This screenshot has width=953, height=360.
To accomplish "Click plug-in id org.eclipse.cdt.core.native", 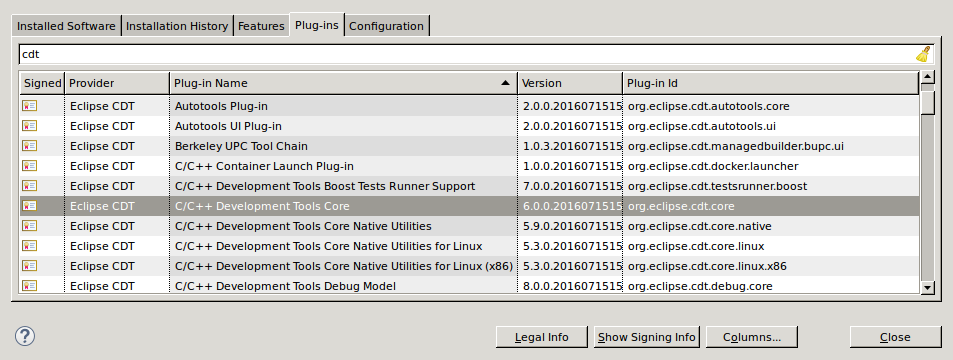I will [700, 226].
